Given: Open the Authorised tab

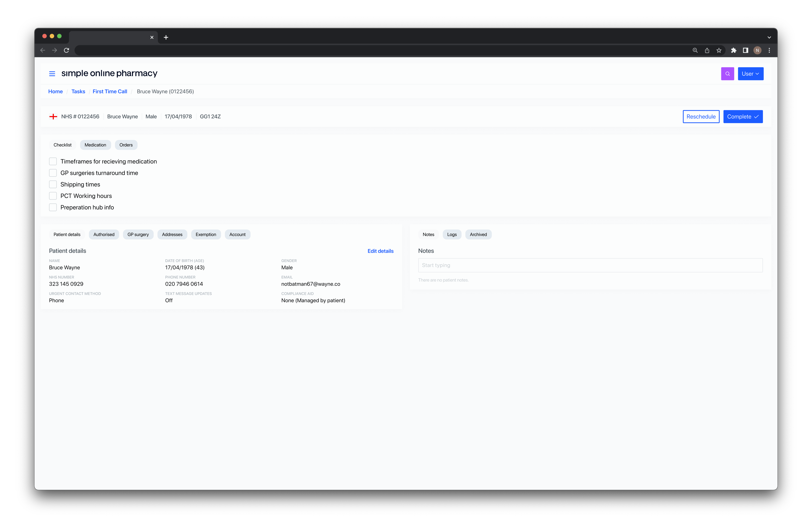Looking at the screenshot, I should [104, 234].
